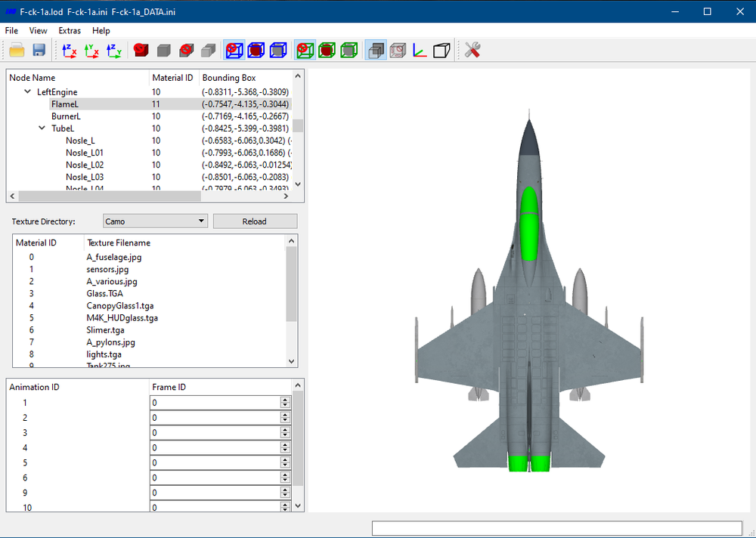This screenshot has height=538, width=756.
Task: Open the View menu
Action: click(x=38, y=30)
